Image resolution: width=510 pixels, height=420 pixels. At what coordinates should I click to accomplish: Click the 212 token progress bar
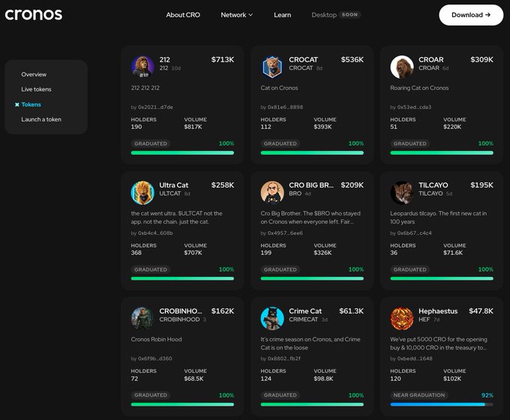pos(182,152)
